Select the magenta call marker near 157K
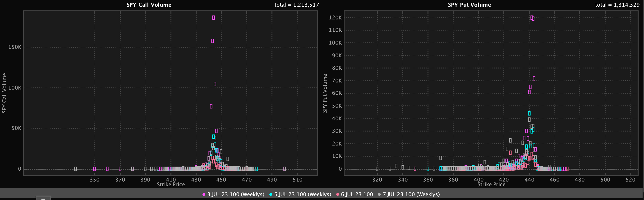Screen dimensions: 644x200 pyautogui.click(x=212, y=41)
